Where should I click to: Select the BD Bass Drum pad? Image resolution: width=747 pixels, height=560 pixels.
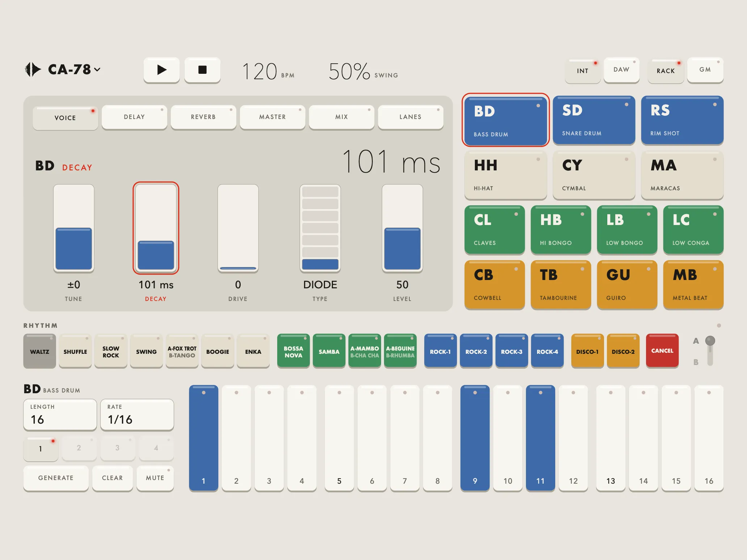(506, 120)
